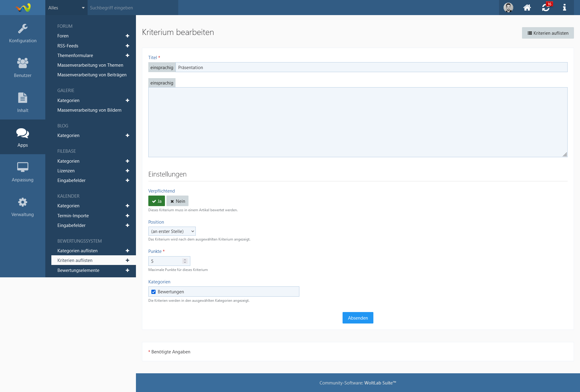This screenshot has width=580, height=392.
Task: Click the Absenden button
Action: (358, 318)
